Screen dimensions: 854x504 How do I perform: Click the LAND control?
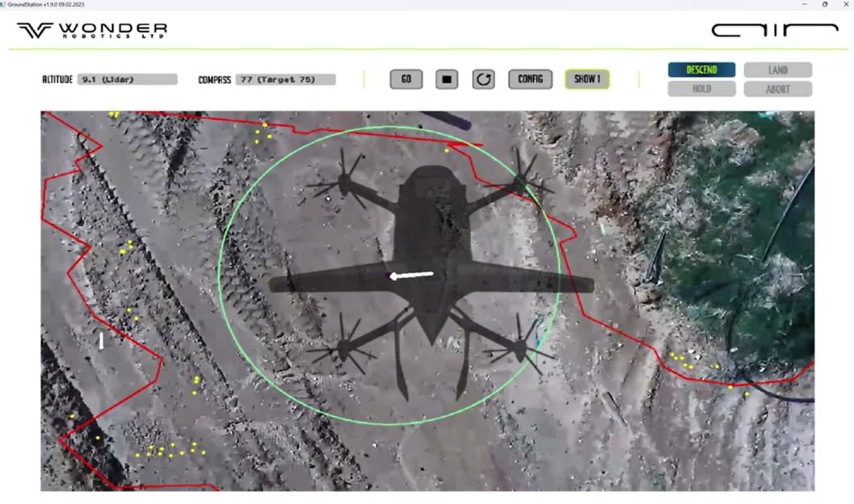(778, 69)
